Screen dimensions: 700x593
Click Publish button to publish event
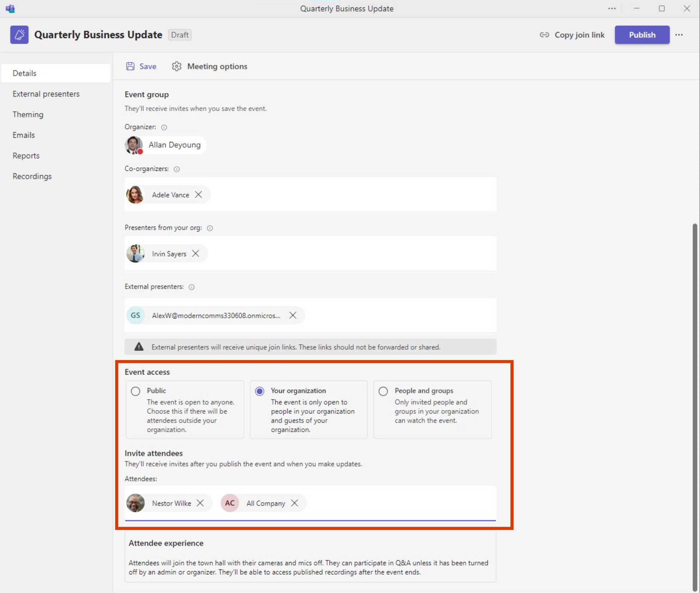point(642,35)
